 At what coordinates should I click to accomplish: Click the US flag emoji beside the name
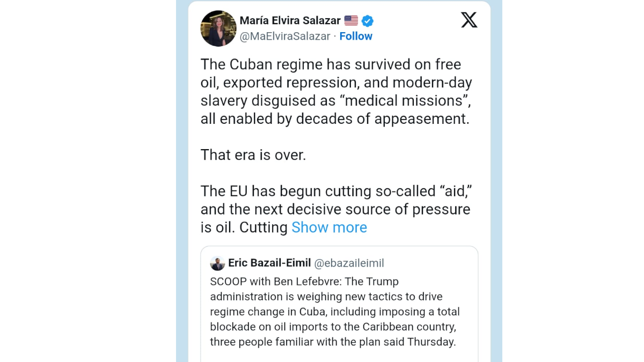[x=351, y=21]
